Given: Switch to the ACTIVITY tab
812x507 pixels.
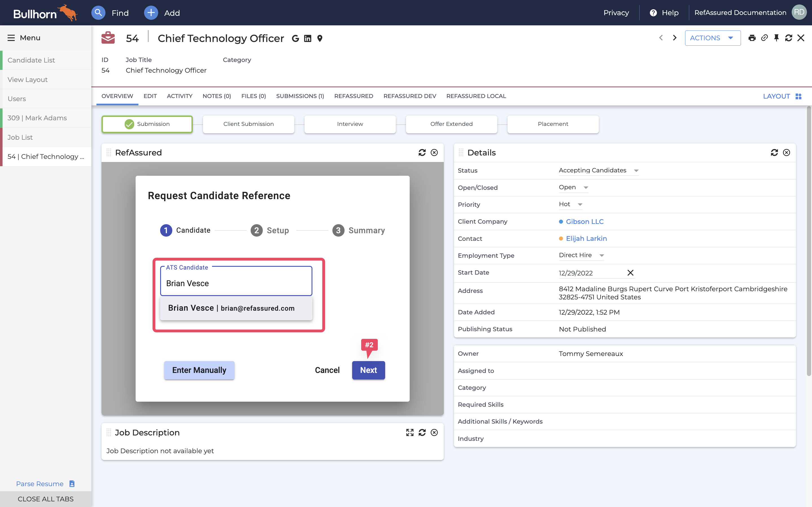Looking at the screenshot, I should click(180, 96).
